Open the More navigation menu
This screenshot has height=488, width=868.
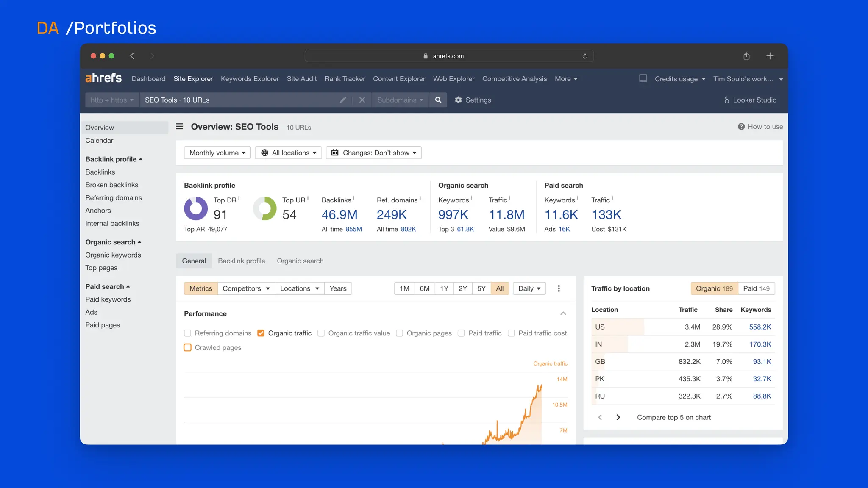(566, 79)
